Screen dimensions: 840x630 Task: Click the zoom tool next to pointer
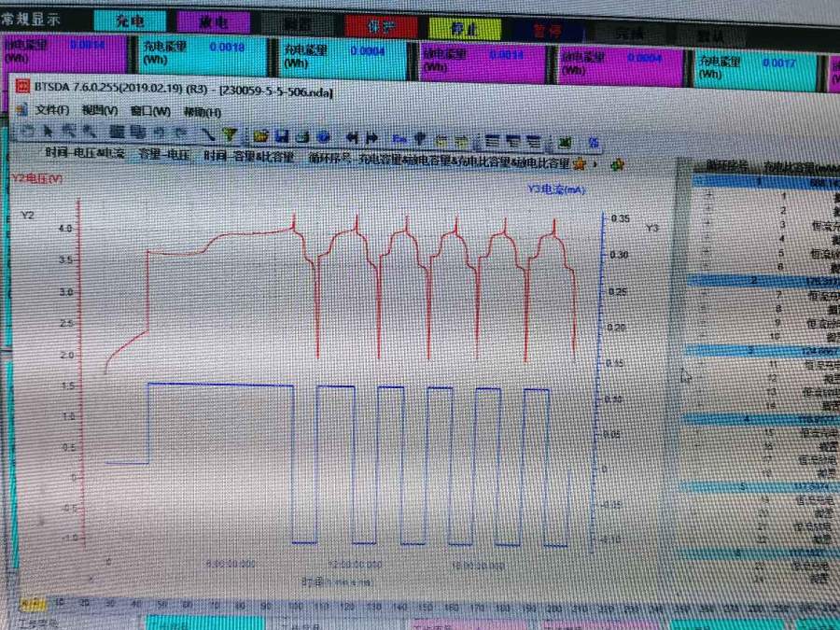coord(68,132)
